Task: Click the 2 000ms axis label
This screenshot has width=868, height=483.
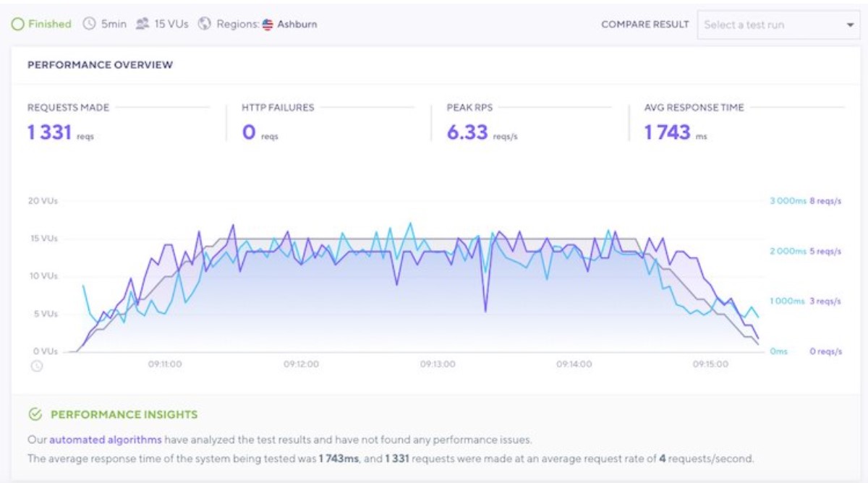Action: tap(788, 251)
